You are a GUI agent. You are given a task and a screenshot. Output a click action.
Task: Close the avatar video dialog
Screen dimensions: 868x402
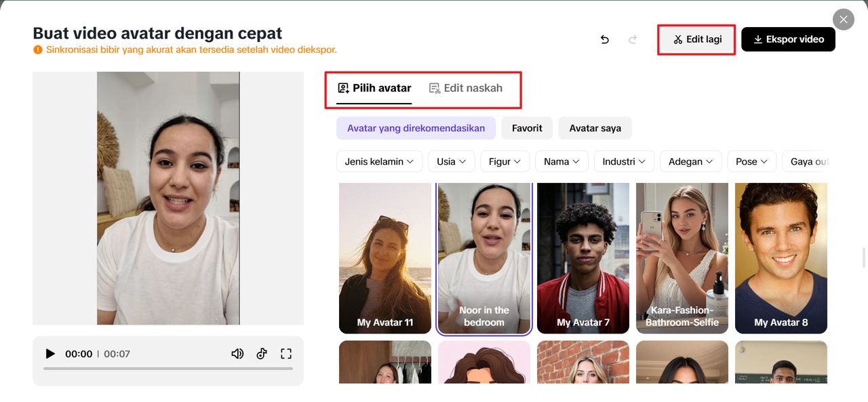click(x=844, y=20)
